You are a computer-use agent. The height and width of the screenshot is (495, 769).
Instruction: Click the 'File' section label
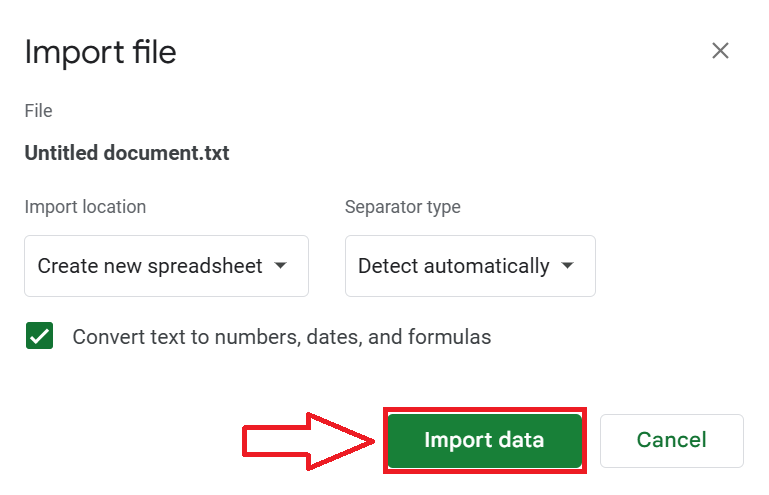click(x=38, y=111)
